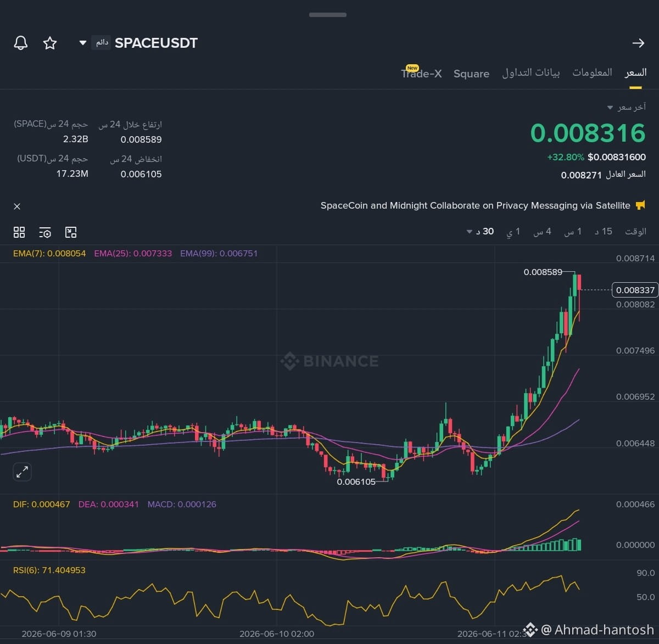Tap the DIF value label
659x644 pixels.
[41, 504]
